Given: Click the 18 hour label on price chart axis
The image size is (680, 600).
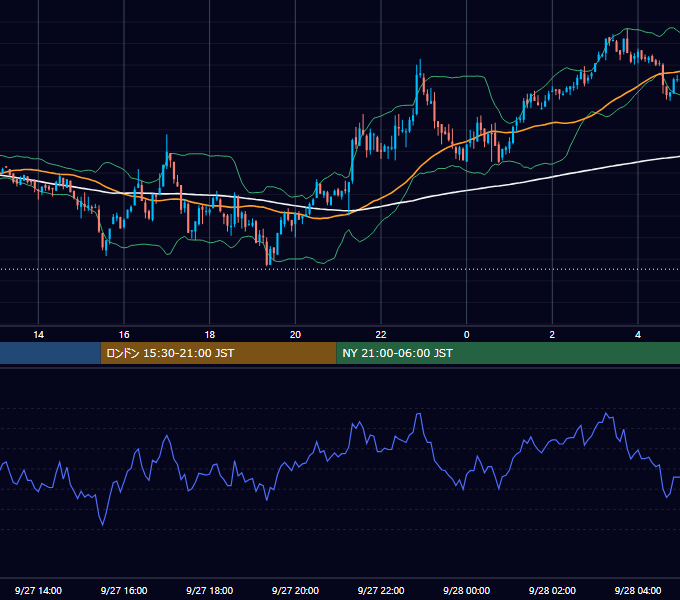Looking at the screenshot, I should 210,335.
